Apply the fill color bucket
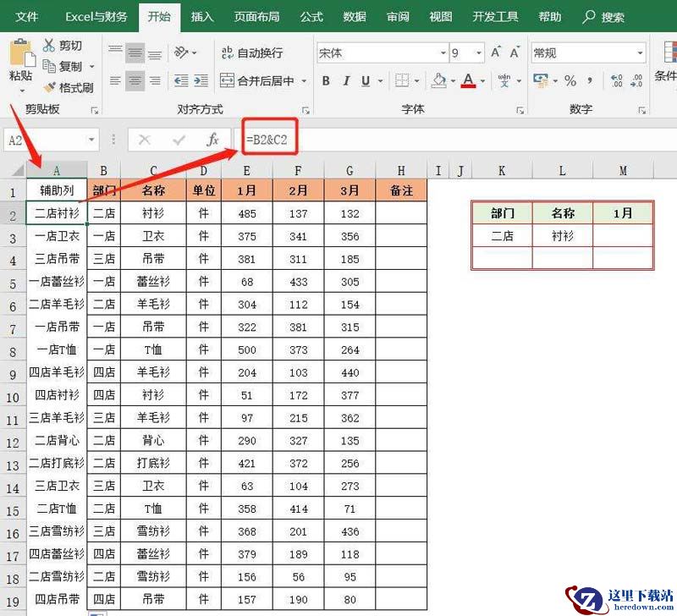Image resolution: width=677 pixels, height=616 pixels. coord(439,80)
